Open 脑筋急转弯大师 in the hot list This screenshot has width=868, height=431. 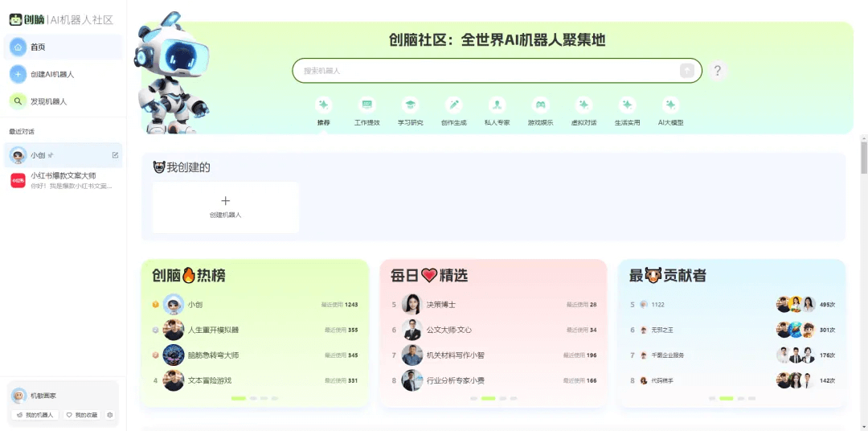click(256, 355)
